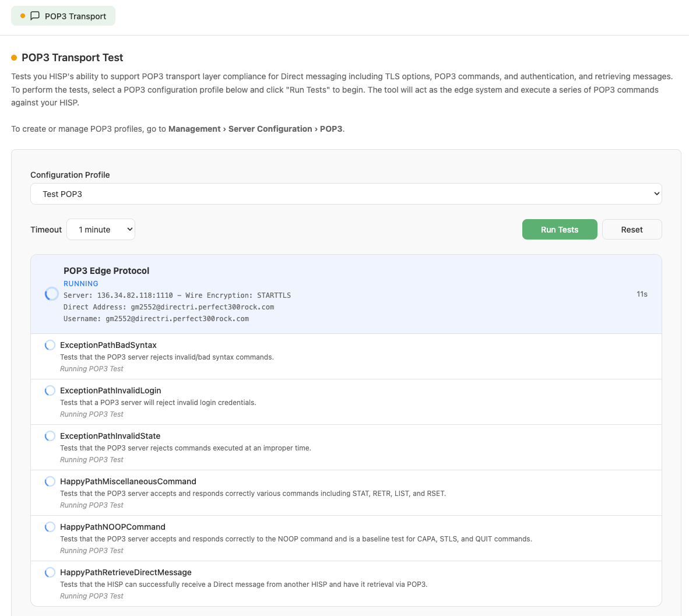Click the HappyPathNOOPCommand spinner icon

pos(50,527)
